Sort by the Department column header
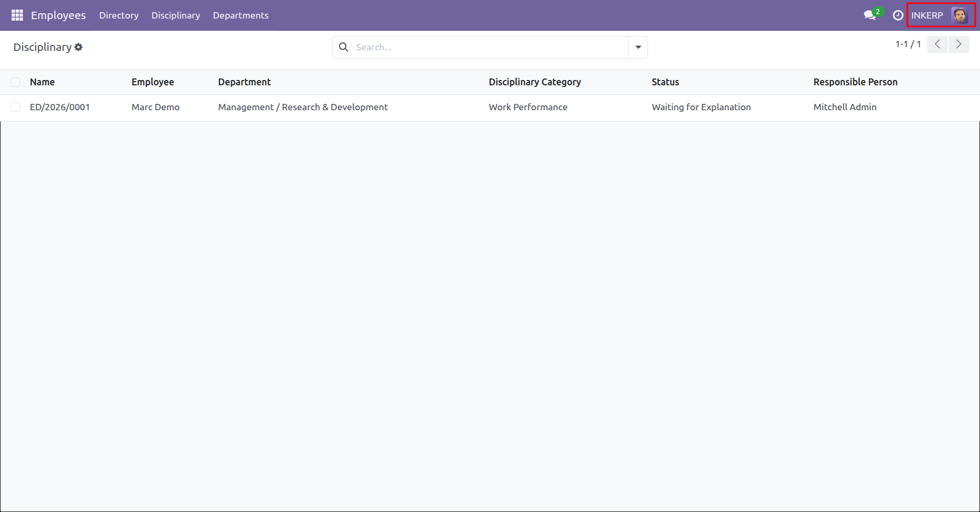This screenshot has width=980, height=512. [244, 82]
